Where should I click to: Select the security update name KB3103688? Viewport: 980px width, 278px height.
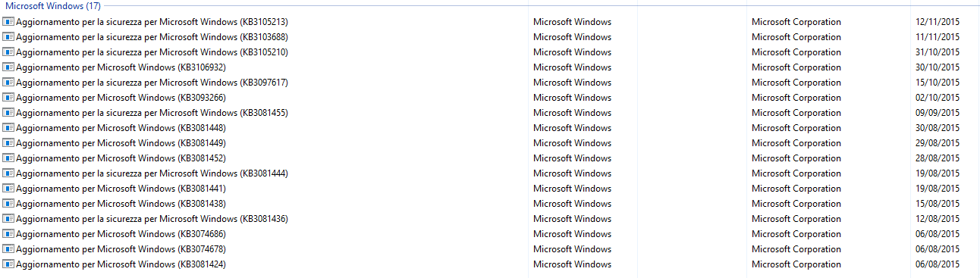click(x=152, y=37)
